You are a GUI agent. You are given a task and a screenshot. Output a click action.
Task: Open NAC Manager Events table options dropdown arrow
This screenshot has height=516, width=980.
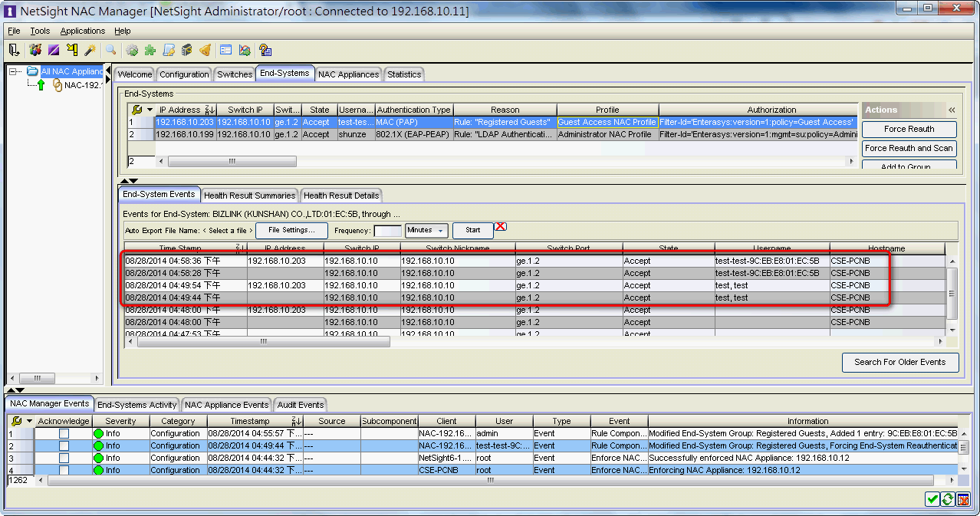(x=30, y=421)
